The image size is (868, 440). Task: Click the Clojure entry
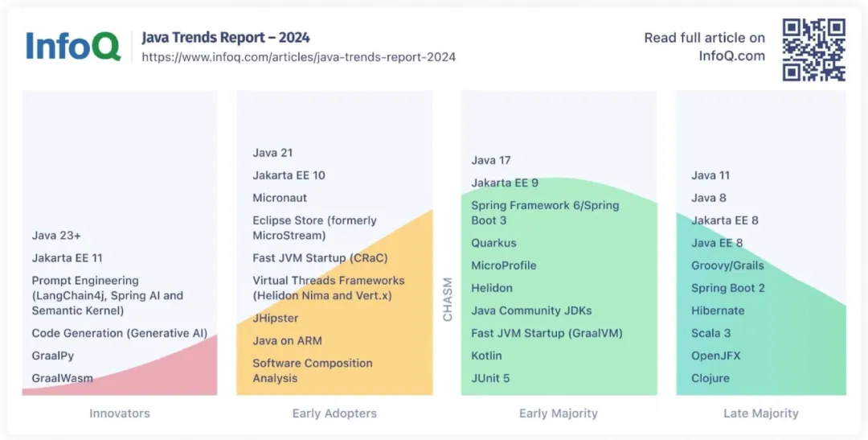point(710,378)
